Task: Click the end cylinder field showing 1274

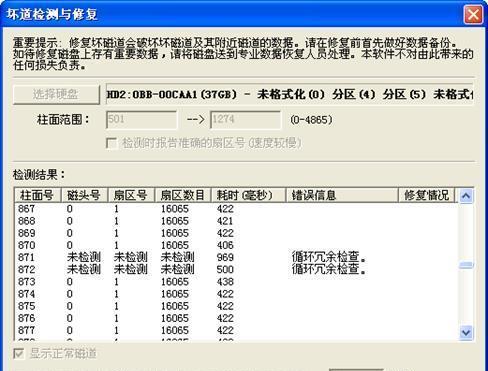Action: pyautogui.click(x=245, y=120)
